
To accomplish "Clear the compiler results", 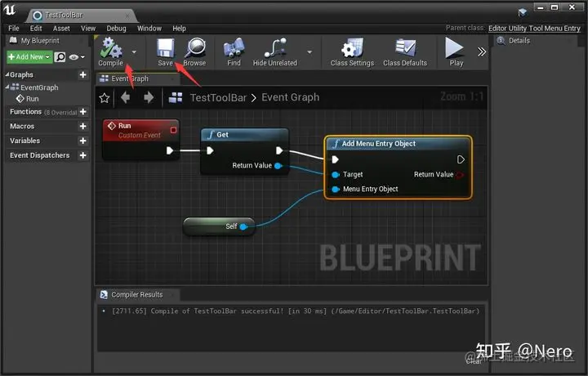I will pos(474,361).
